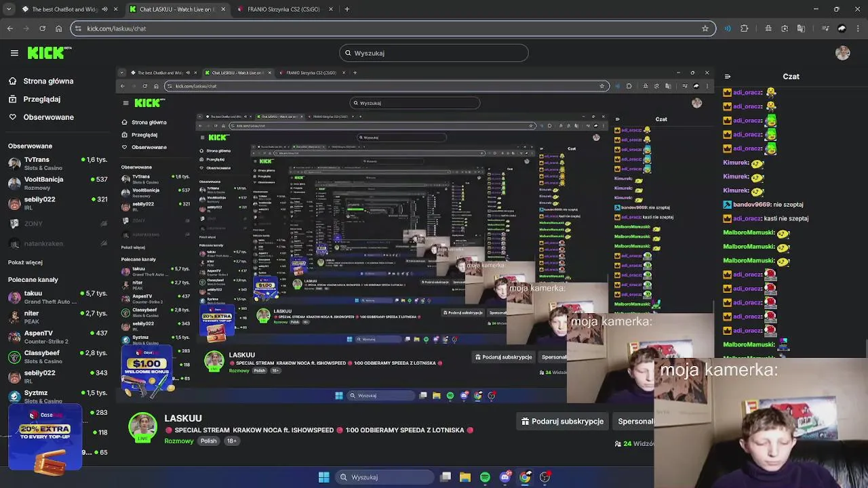Open the user profile avatar menu
The width and height of the screenshot is (868, 488).
tap(843, 53)
